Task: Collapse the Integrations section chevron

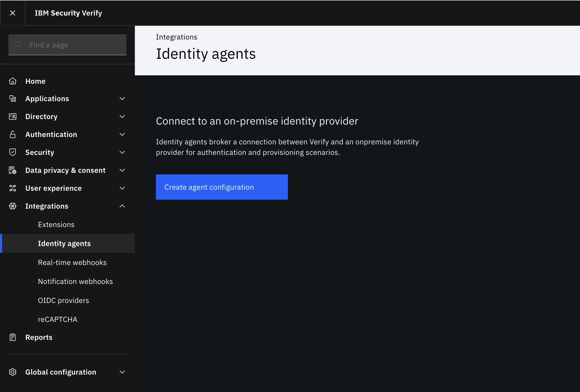Action: 122,206
